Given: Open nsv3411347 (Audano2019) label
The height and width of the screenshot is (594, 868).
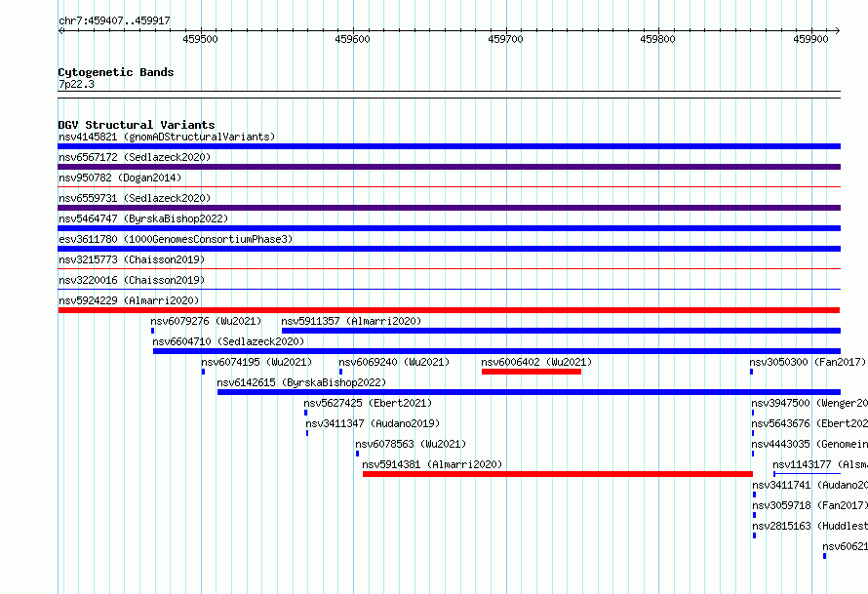Looking at the screenshot, I should 373,423.
